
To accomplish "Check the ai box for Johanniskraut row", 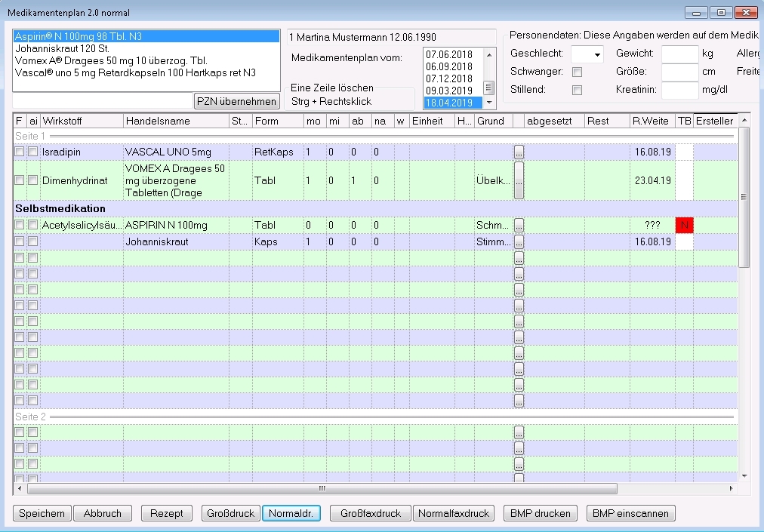I will tap(32, 241).
